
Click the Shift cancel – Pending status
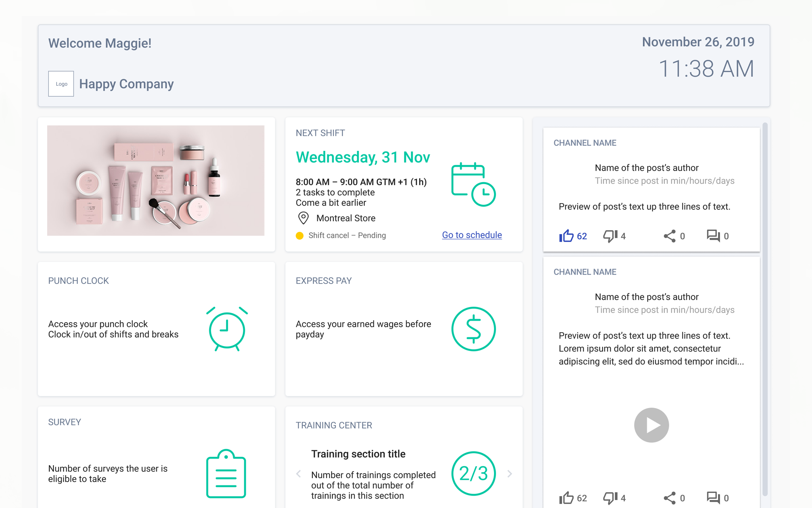pyautogui.click(x=347, y=235)
